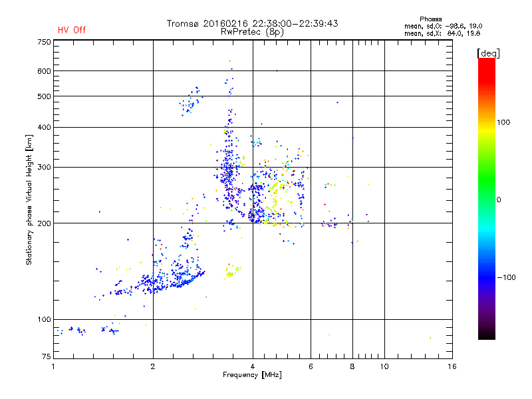Click the red 'HV Off' label

coord(72,30)
